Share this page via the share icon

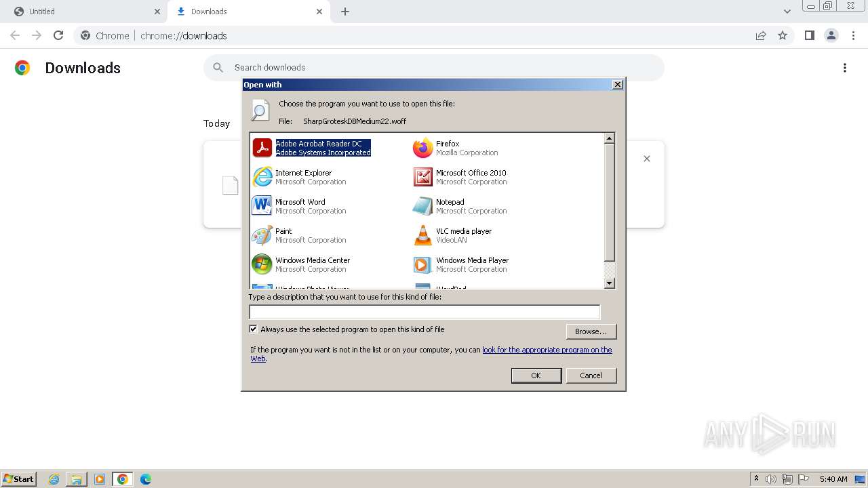pos(761,35)
